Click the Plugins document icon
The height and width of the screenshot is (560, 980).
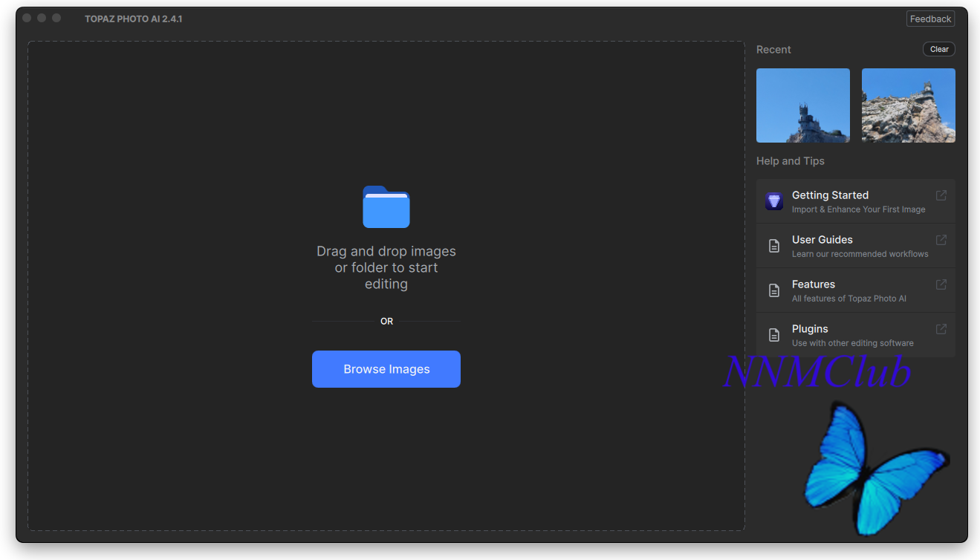[x=774, y=335]
